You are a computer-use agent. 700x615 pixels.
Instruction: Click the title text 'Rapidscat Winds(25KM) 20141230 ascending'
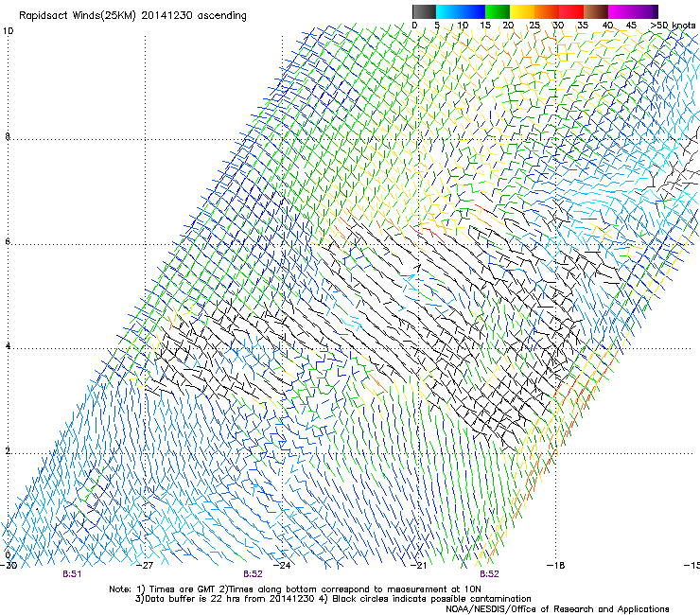pos(132,16)
